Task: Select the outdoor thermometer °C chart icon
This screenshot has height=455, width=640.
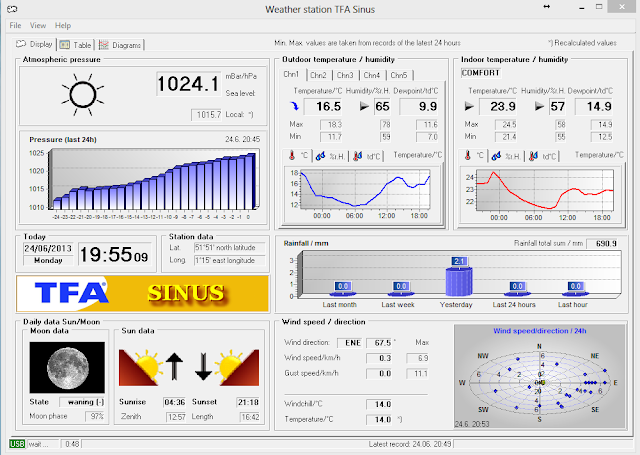Action: (x=292, y=155)
